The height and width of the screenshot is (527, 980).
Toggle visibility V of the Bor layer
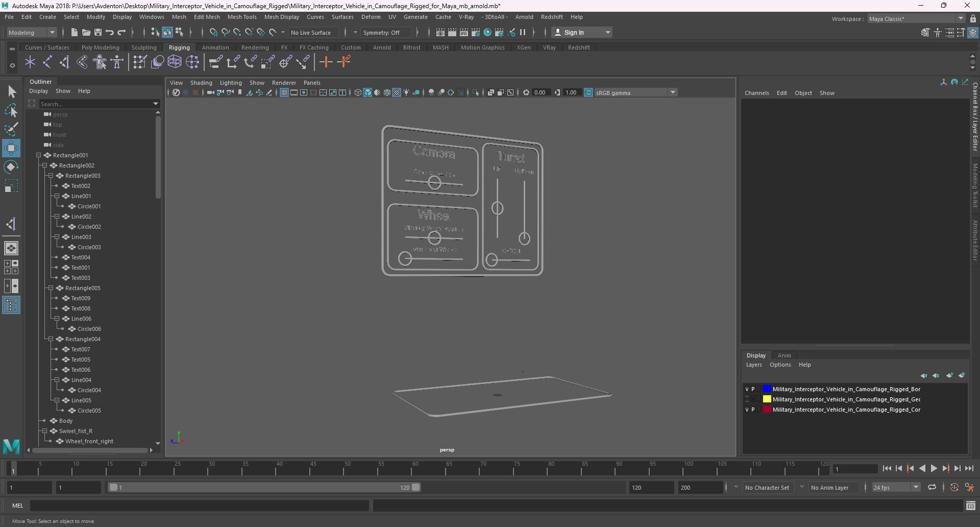[x=747, y=389]
